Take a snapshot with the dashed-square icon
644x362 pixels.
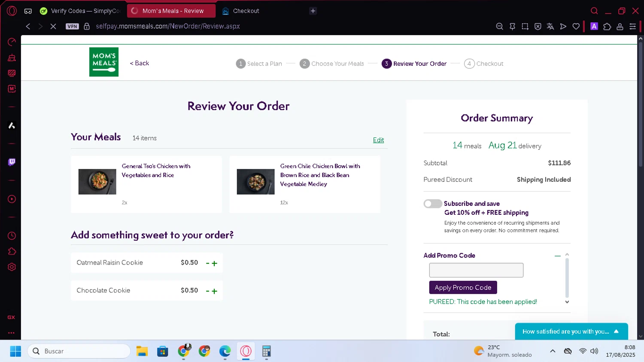(x=525, y=26)
